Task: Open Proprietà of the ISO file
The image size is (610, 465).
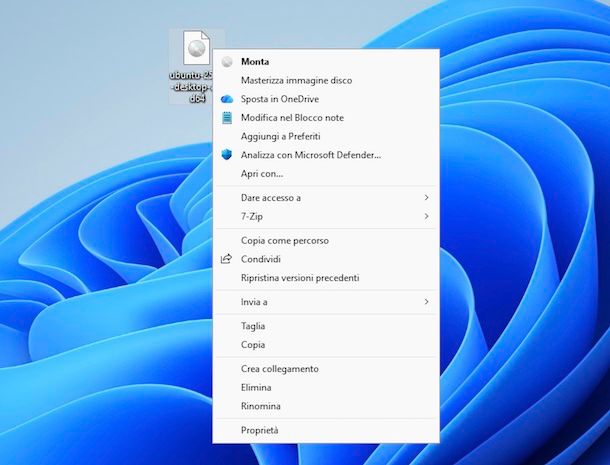Action: (x=260, y=430)
